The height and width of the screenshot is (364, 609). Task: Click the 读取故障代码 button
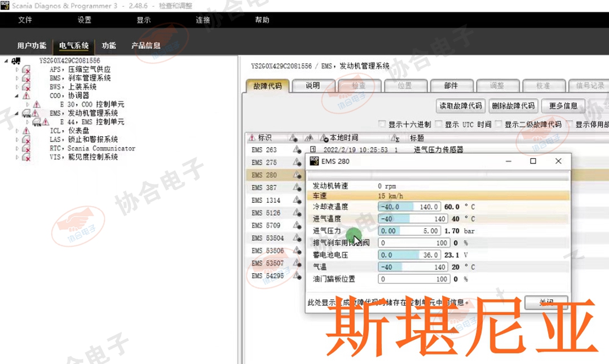point(461,105)
